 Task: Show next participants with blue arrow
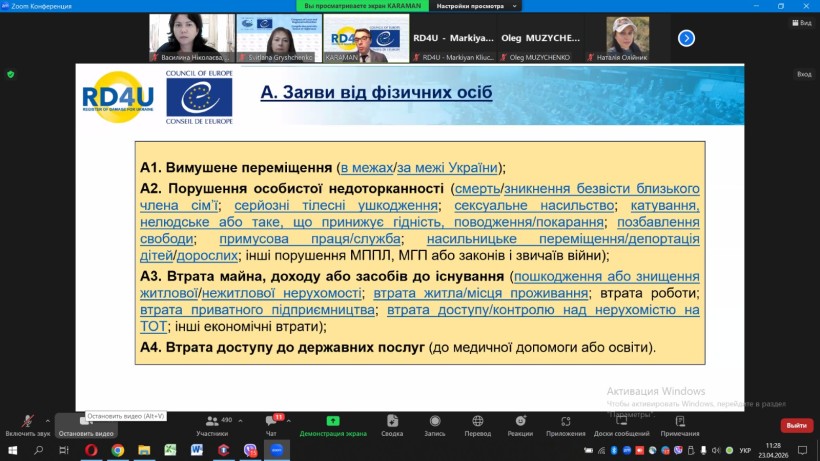pyautogui.click(x=686, y=38)
